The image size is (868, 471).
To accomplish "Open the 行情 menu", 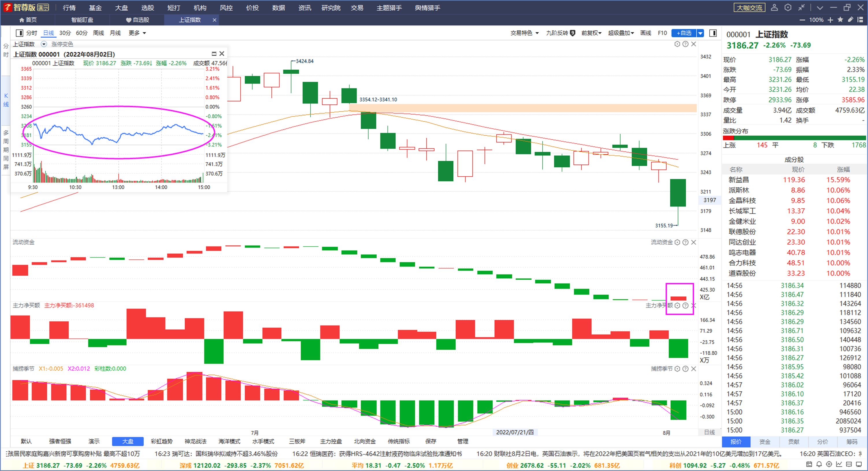I will [69, 8].
